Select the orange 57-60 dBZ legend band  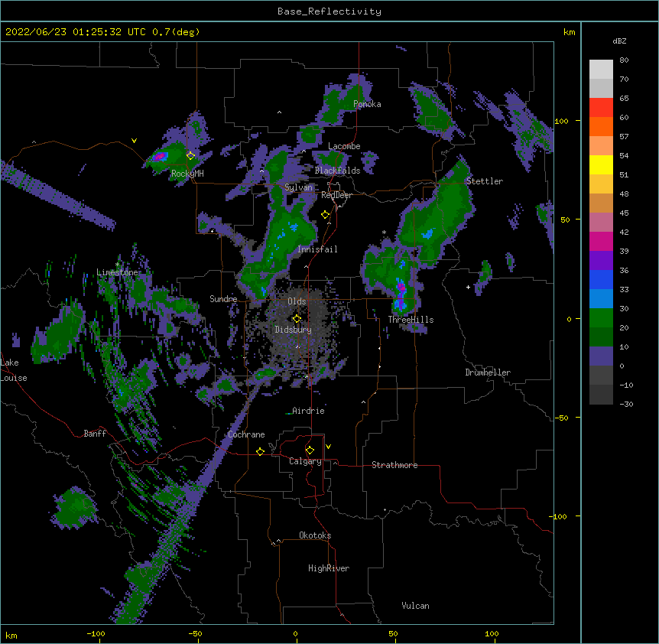tap(601, 126)
